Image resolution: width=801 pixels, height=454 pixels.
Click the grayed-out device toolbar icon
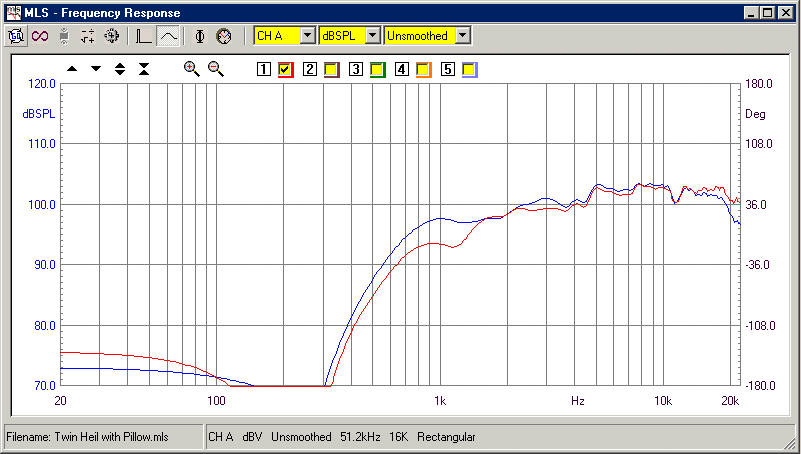point(64,36)
